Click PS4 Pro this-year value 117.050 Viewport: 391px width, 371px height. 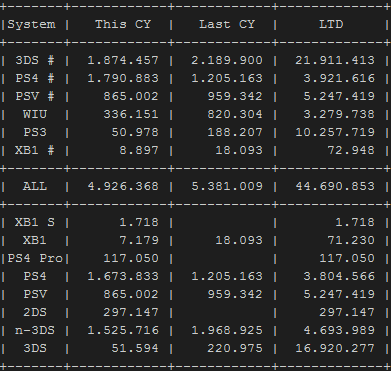pyautogui.click(x=131, y=258)
